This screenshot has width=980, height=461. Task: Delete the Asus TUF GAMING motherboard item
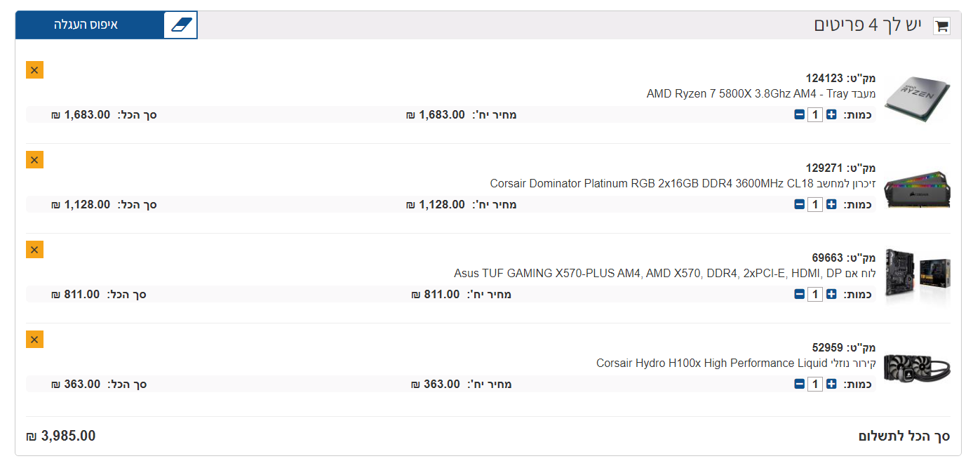[34, 250]
